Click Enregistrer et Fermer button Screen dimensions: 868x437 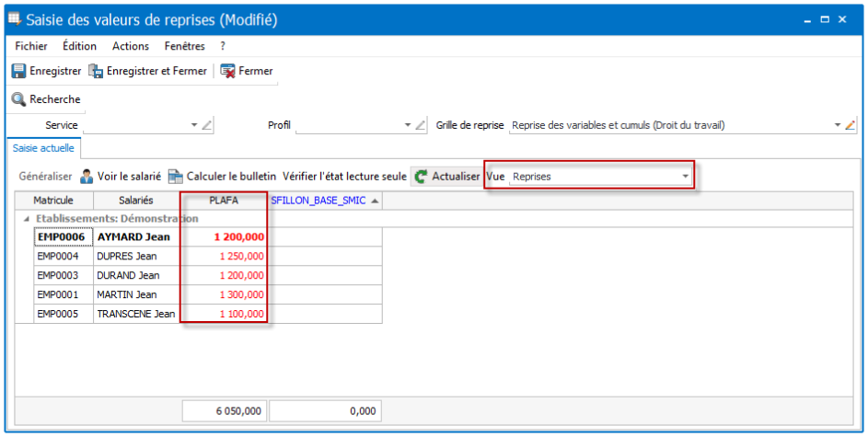click(x=148, y=72)
